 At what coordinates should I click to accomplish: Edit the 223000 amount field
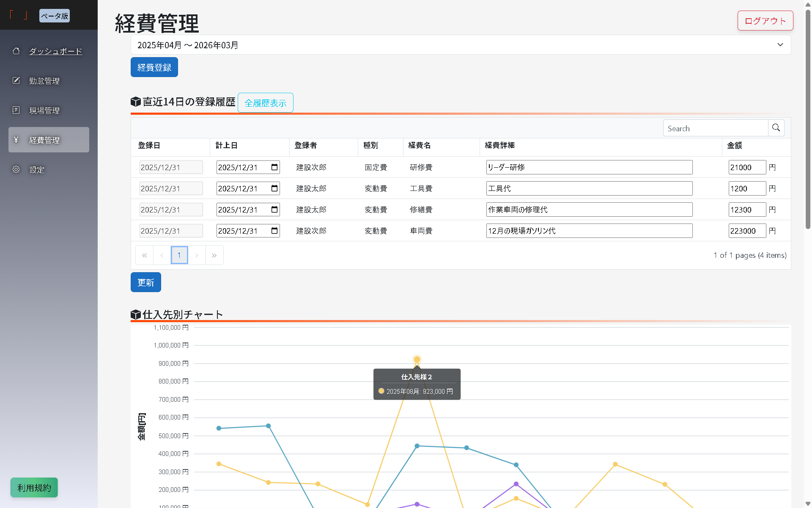747,230
